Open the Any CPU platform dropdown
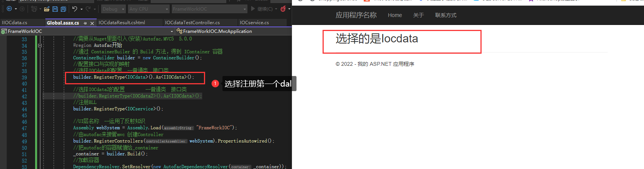The width and height of the screenshot is (644, 169). 148,9
